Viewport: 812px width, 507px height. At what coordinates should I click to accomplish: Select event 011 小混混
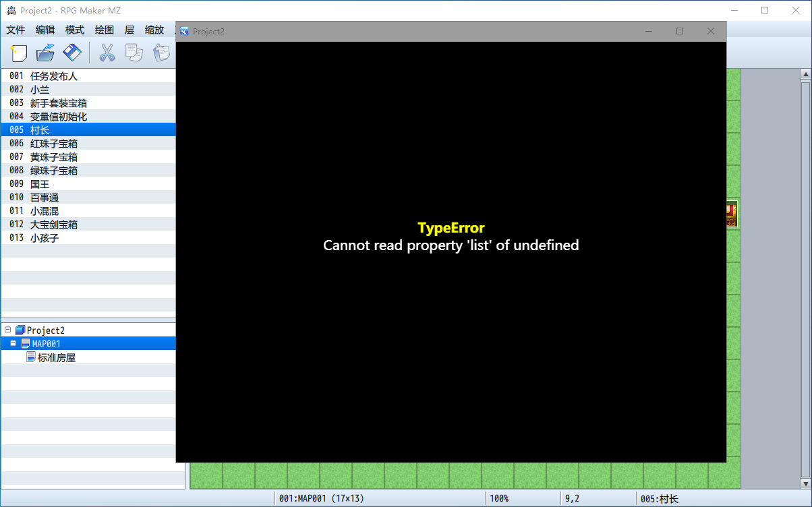[88, 211]
